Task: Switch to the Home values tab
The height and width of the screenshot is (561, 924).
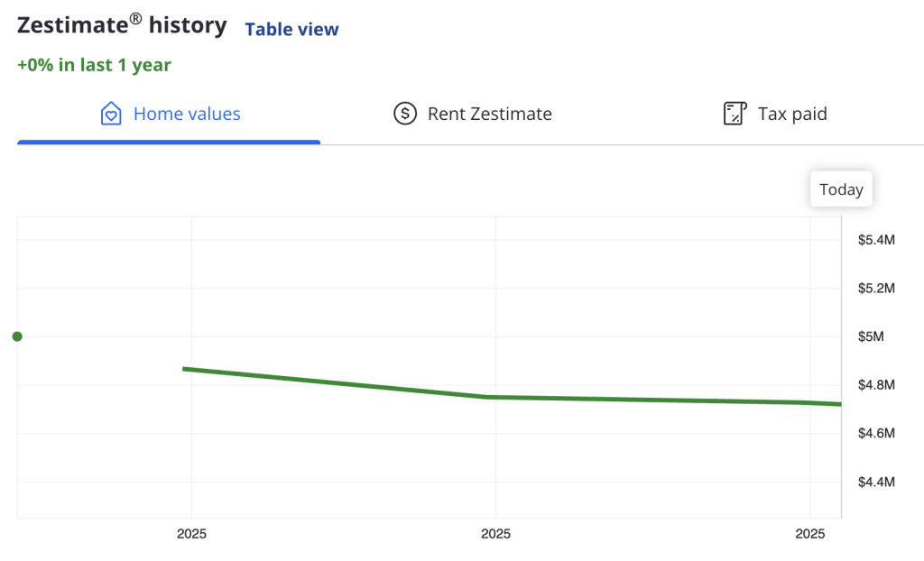Action: point(187,114)
